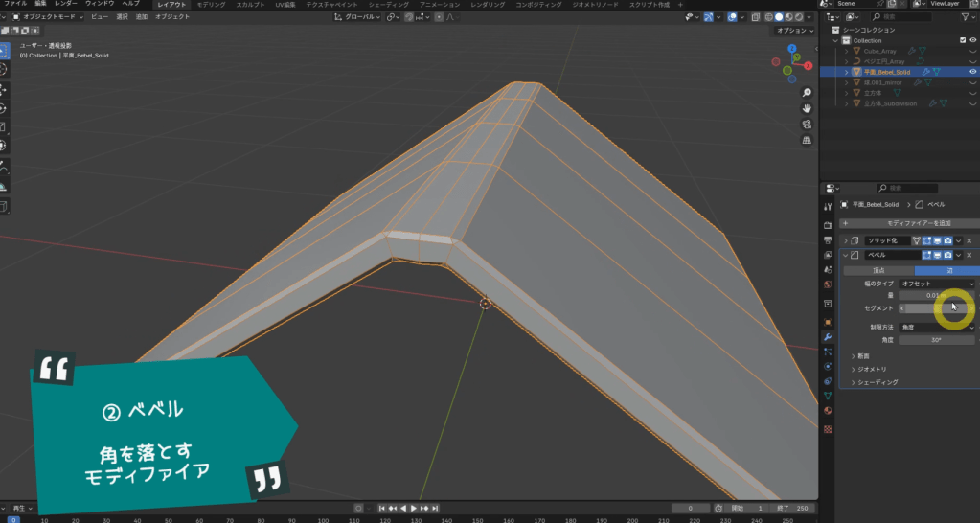Select the 頂点 bevel mode button

point(877,270)
